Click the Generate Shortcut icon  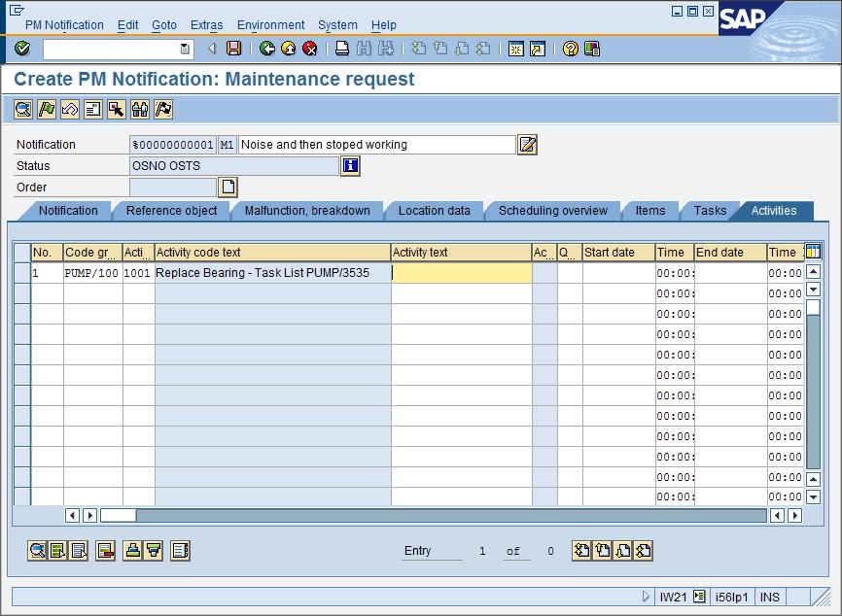click(538, 49)
